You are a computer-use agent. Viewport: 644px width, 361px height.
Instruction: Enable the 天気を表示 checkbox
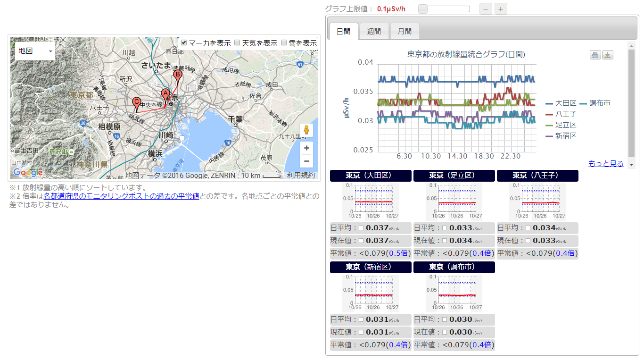coord(238,43)
